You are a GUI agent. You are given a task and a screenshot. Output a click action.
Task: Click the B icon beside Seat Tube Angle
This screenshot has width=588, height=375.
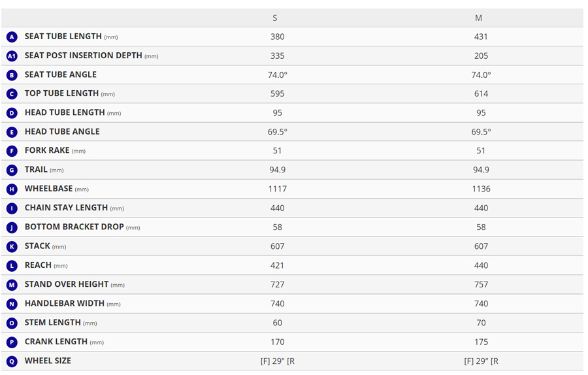[x=12, y=75]
